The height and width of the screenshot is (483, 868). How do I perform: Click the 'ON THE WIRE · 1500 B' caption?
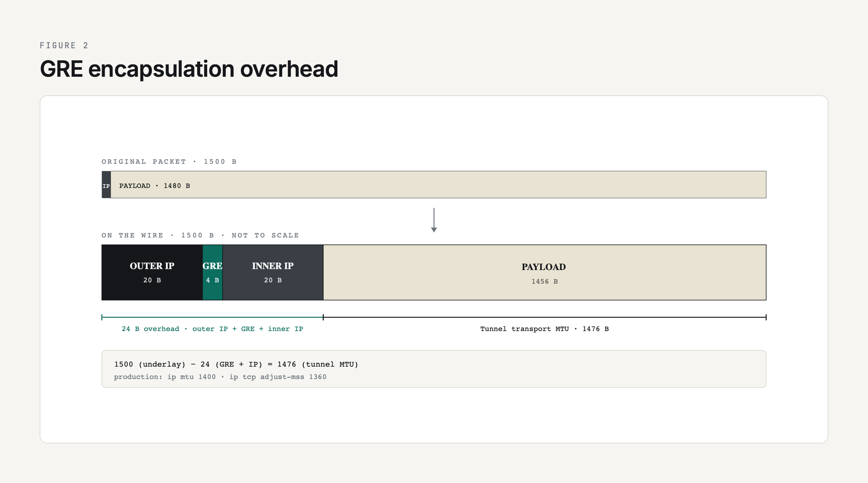pos(201,235)
